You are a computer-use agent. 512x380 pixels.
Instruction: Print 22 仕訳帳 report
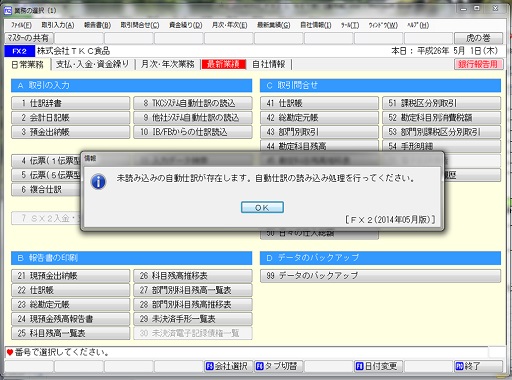71,290
